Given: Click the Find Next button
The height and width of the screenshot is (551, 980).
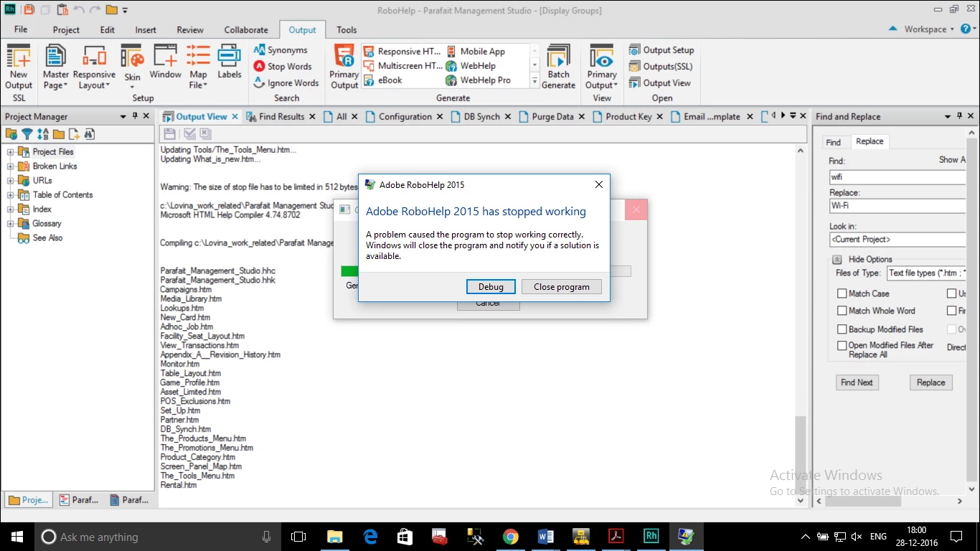Looking at the screenshot, I should [857, 382].
